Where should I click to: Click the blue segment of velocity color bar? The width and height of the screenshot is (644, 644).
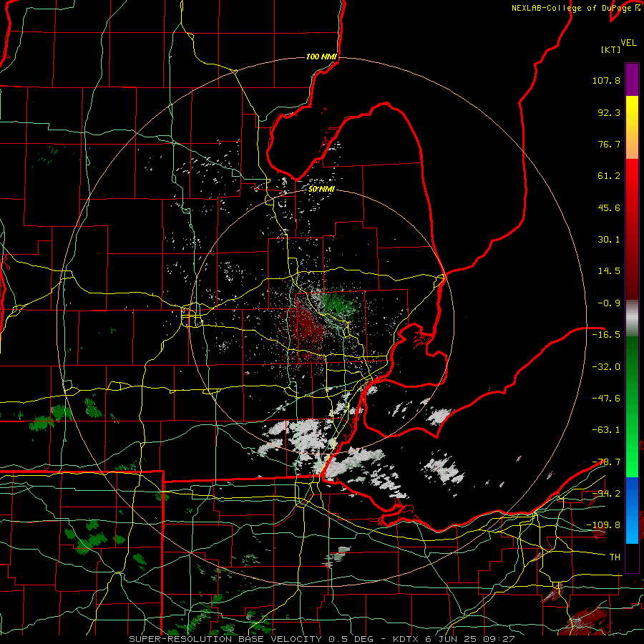[632, 510]
